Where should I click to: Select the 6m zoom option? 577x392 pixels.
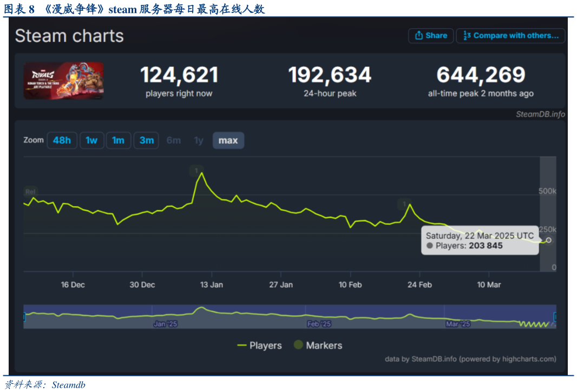pos(174,141)
